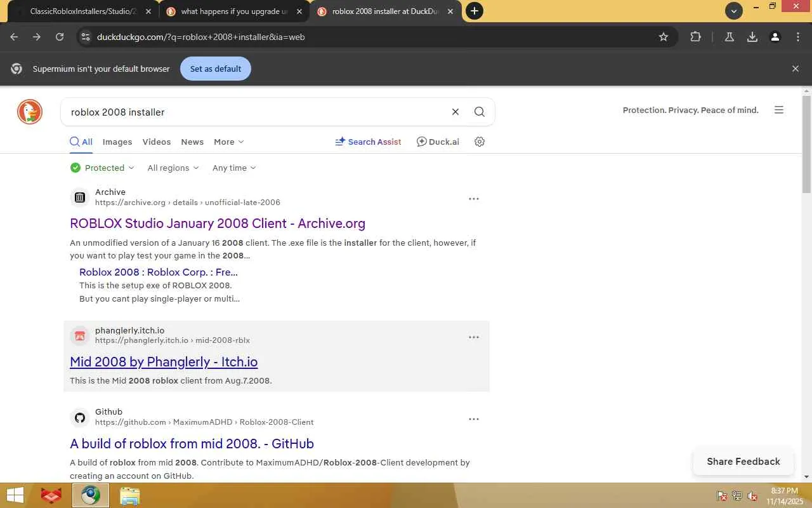Close the 'what happens if you upgrade' tab
The width and height of the screenshot is (812, 508).
point(299,11)
